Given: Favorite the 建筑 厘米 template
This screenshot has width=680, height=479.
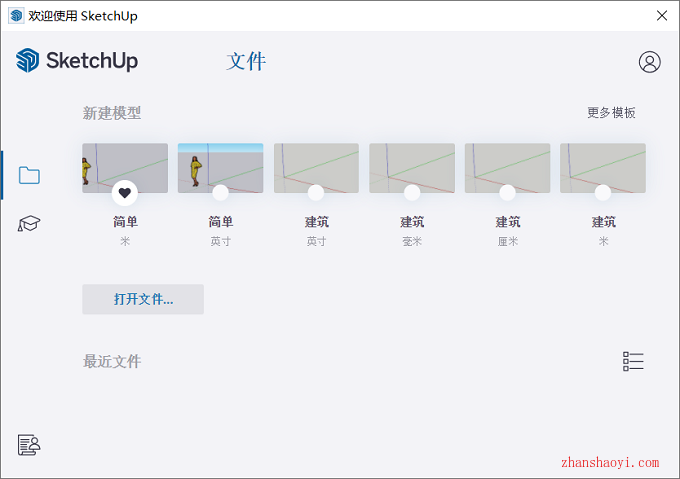Looking at the screenshot, I should pos(507,193).
